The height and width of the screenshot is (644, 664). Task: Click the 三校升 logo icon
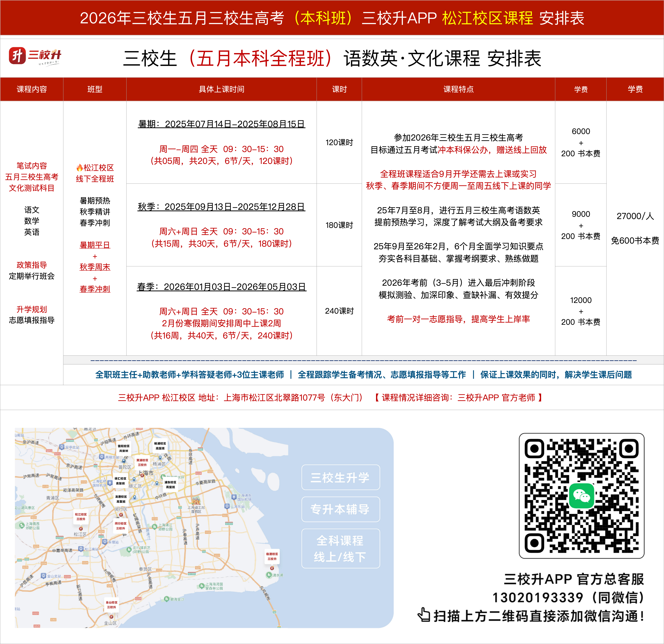tap(17, 56)
